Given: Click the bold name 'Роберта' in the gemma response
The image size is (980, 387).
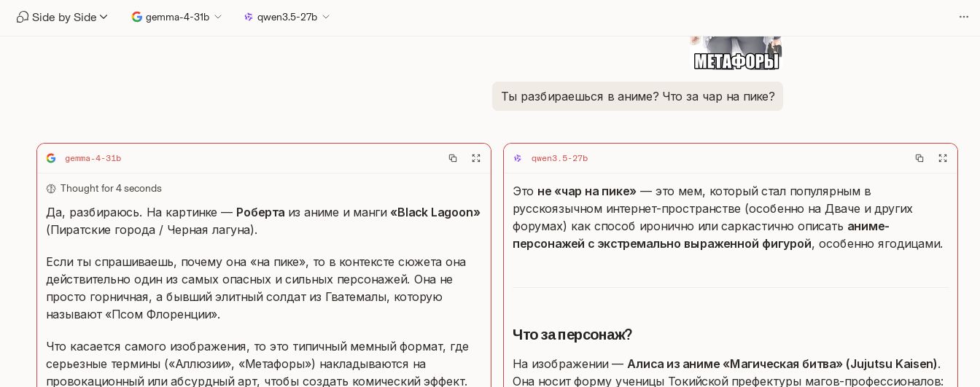Looking at the screenshot, I should click(260, 212).
